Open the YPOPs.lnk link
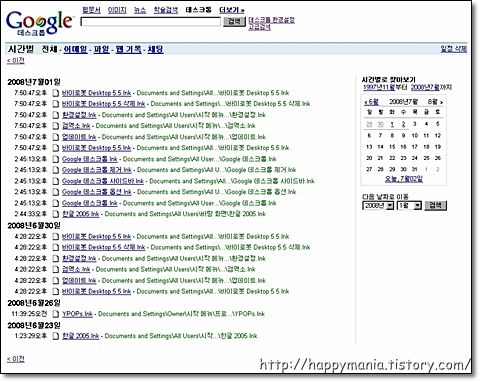 (x=77, y=314)
